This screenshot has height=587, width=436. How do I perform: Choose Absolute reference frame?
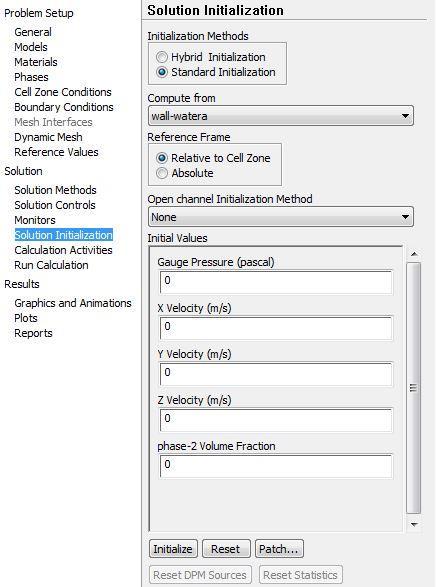(x=162, y=173)
